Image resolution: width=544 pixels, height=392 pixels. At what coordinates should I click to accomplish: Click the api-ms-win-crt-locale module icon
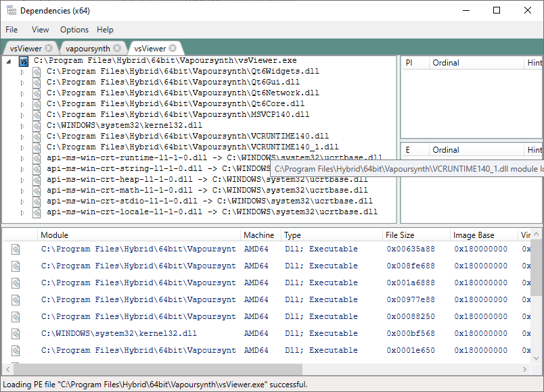click(x=37, y=212)
